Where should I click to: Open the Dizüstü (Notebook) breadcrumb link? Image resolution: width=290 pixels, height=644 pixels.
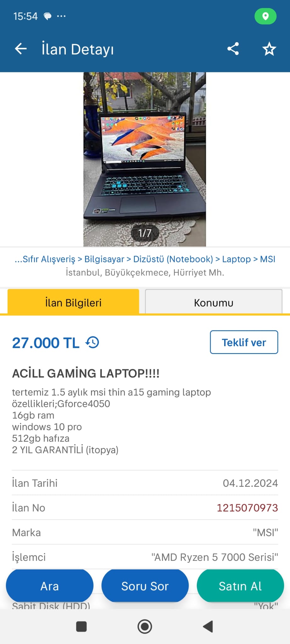173,259
